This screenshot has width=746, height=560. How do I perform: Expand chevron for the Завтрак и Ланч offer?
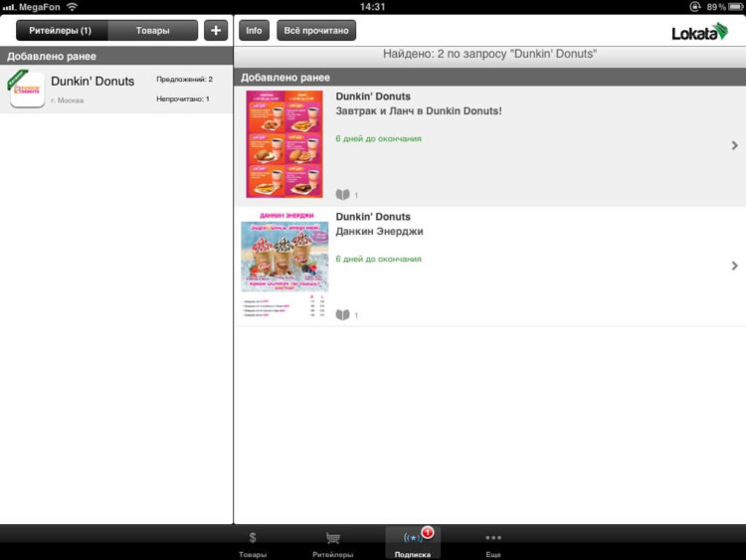(x=735, y=145)
